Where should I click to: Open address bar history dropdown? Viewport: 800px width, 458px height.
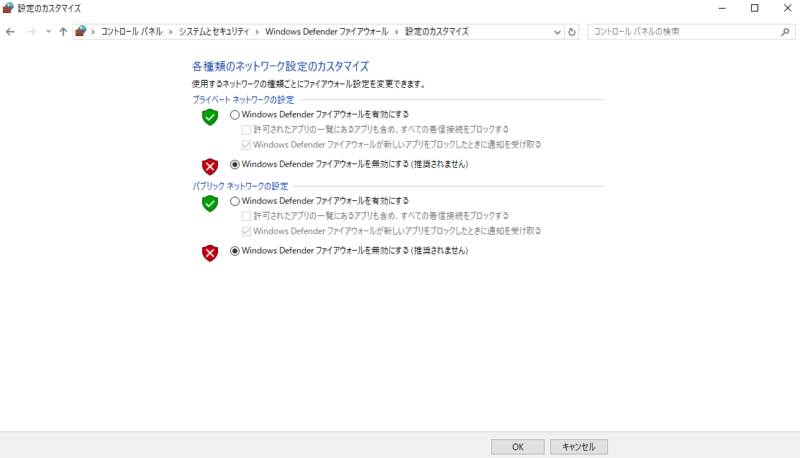tap(557, 32)
